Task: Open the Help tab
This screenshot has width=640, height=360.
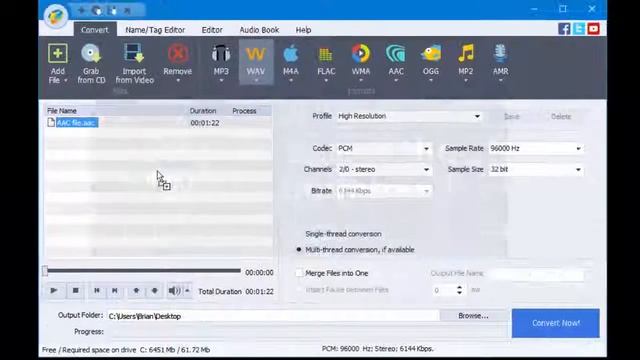Action: point(303,30)
